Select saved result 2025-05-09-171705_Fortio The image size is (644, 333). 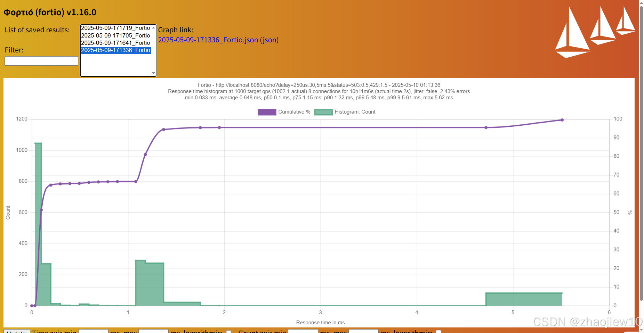(x=115, y=35)
